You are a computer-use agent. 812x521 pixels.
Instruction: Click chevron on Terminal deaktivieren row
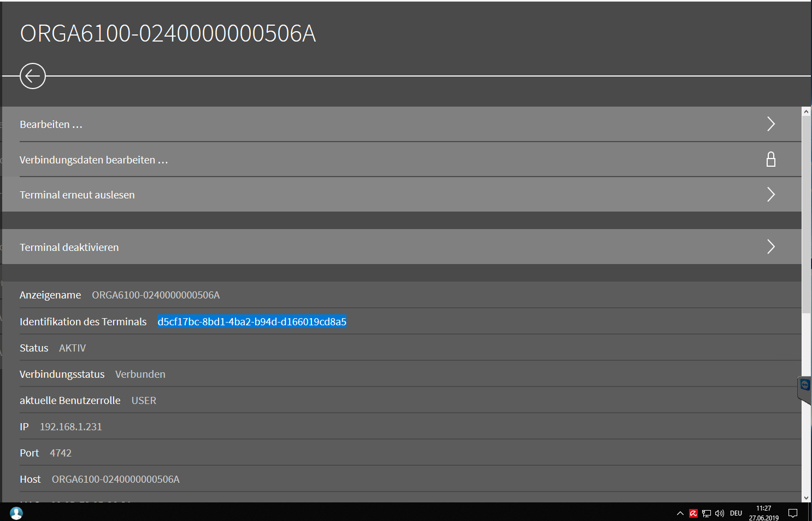[x=771, y=247]
